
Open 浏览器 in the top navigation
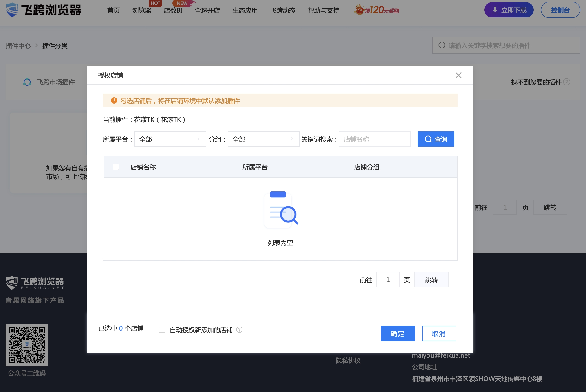(142, 10)
